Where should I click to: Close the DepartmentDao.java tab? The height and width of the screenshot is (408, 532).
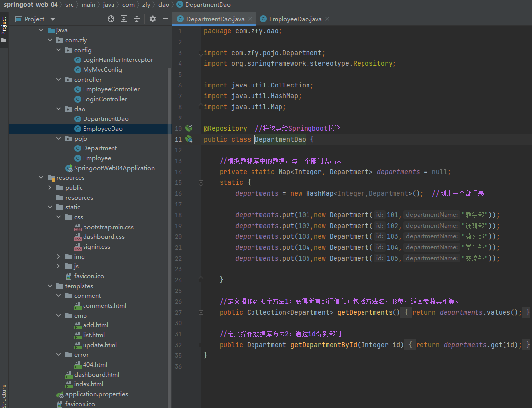point(250,19)
